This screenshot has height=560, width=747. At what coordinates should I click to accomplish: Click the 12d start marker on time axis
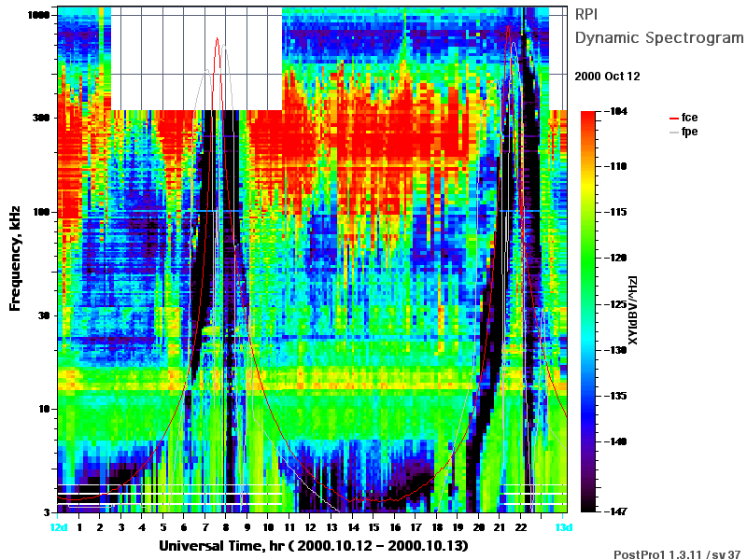point(59,527)
